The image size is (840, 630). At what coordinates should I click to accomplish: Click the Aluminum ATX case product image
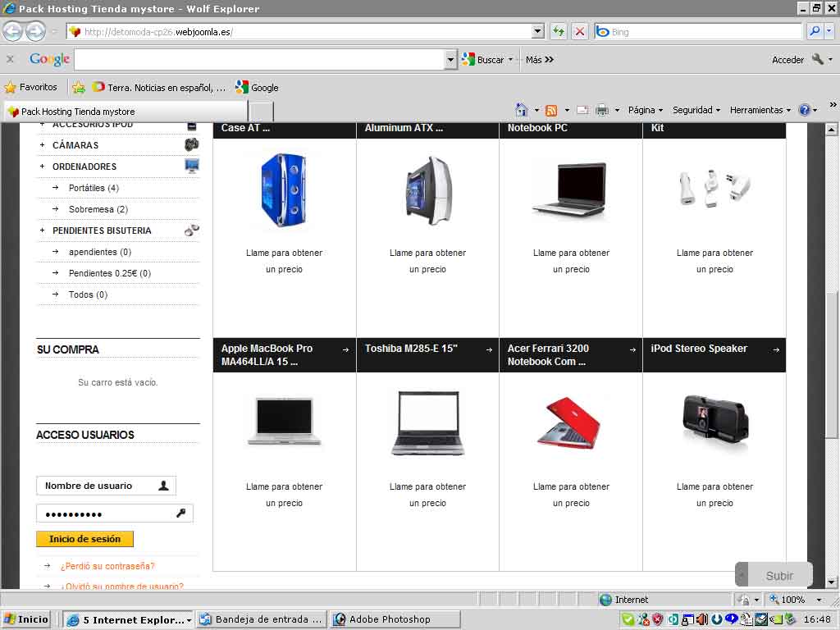tap(428, 190)
